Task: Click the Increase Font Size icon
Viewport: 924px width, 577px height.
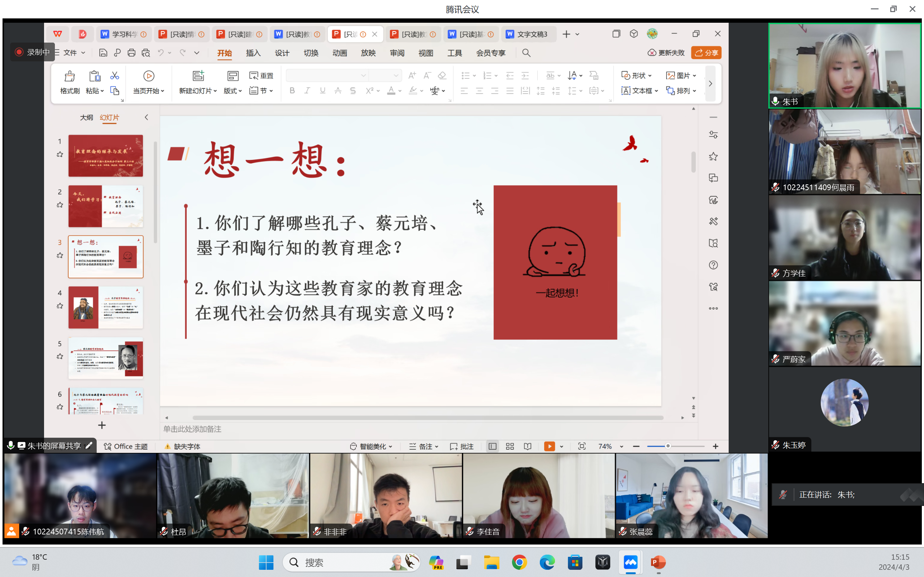Action: 412,75
